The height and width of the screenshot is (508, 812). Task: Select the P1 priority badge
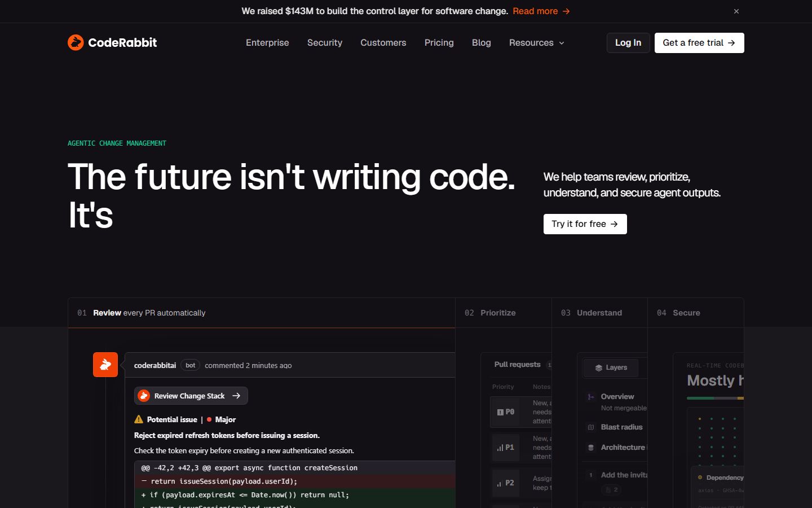[506, 447]
